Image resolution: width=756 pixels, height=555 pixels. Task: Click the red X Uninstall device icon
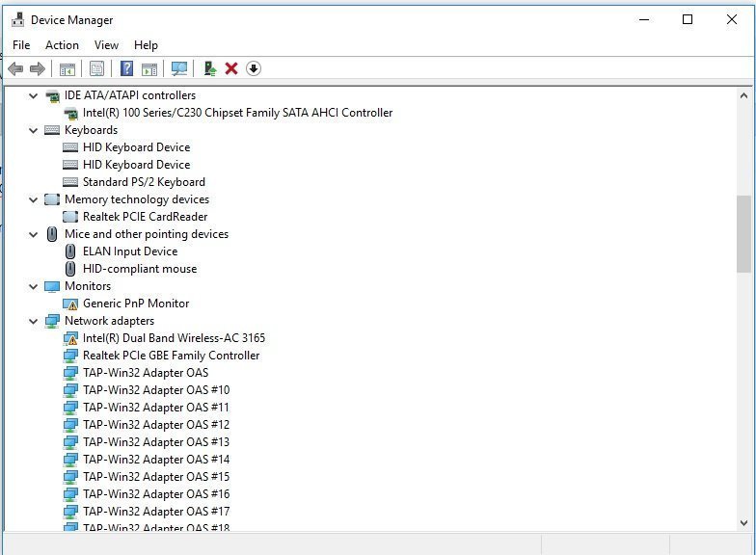coord(231,69)
